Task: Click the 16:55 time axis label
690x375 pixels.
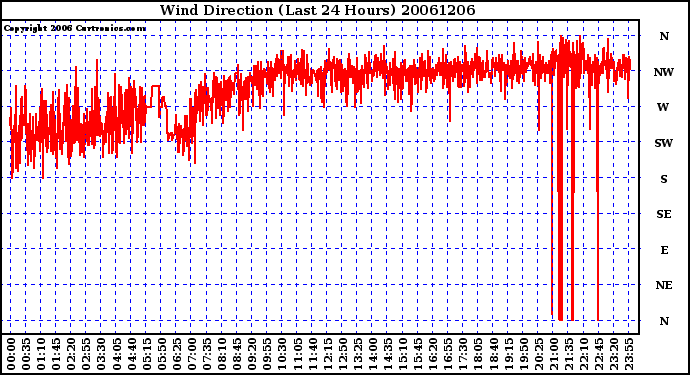Action: [448, 354]
